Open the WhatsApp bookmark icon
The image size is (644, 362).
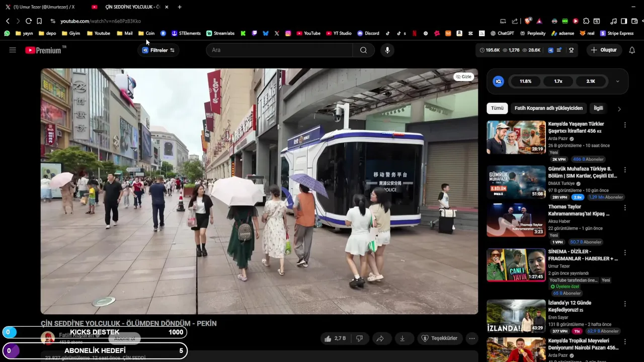point(7,33)
